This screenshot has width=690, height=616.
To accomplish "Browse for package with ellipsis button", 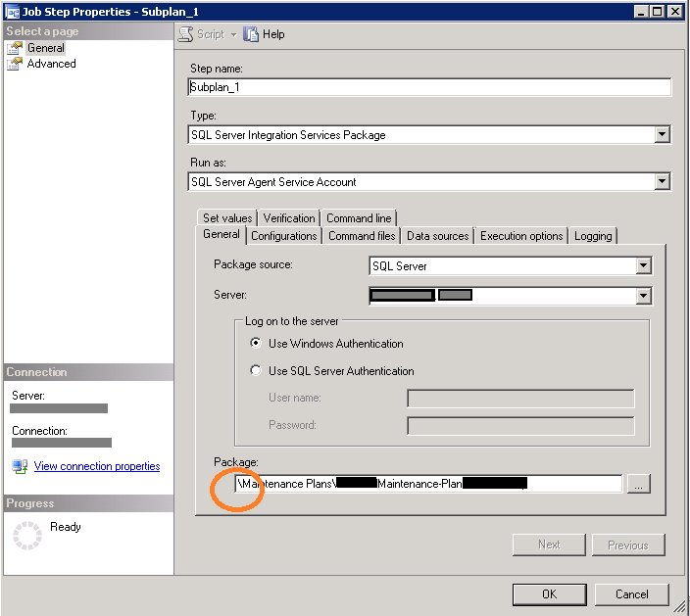I will coord(638,484).
